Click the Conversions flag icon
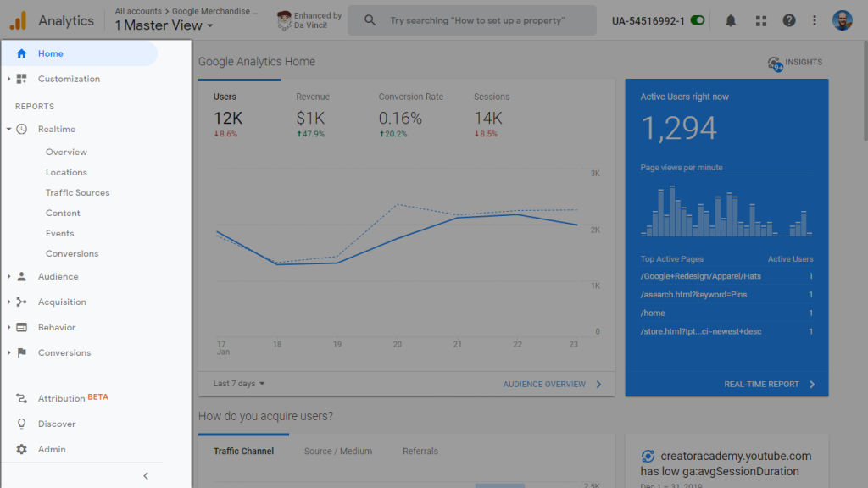The height and width of the screenshot is (488, 868). (x=21, y=352)
